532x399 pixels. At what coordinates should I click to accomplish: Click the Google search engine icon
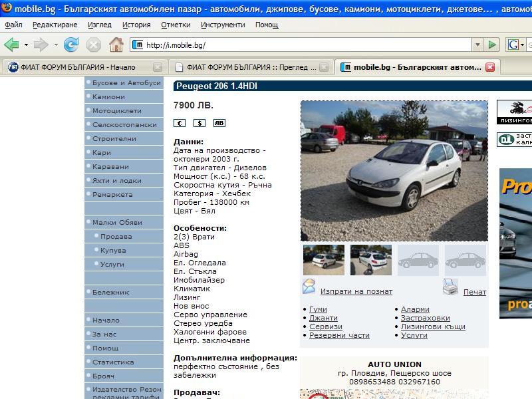point(513,45)
